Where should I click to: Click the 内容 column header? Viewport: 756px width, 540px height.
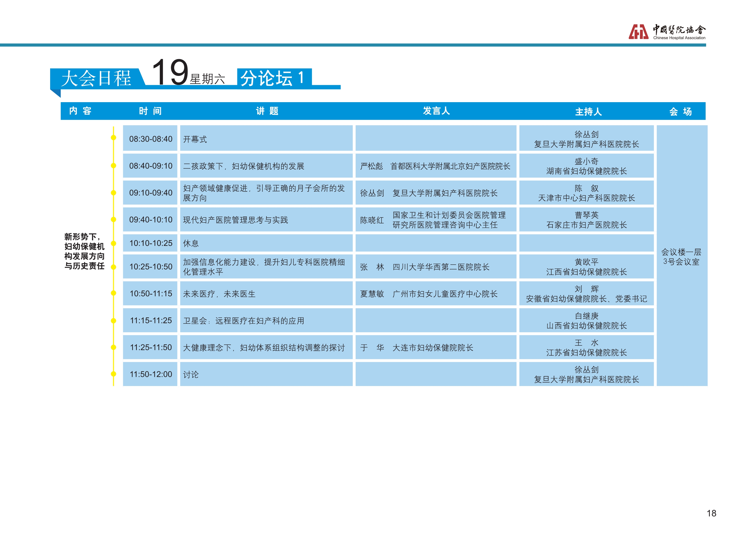pos(80,111)
